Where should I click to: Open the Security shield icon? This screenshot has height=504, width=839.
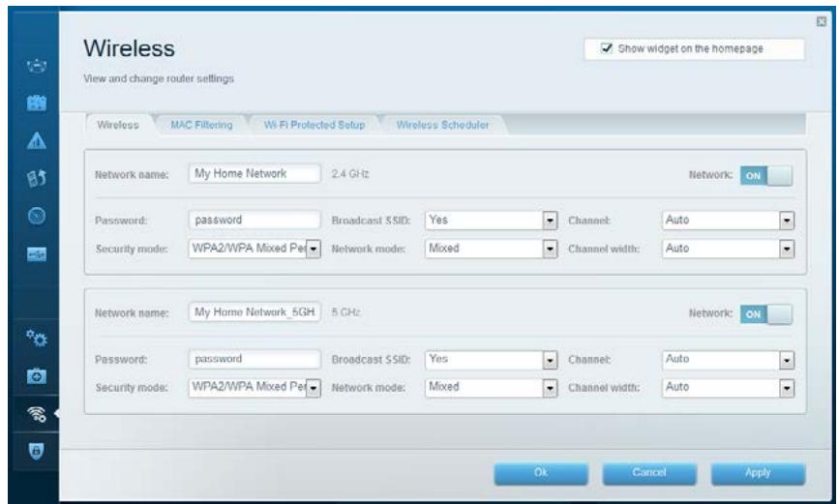pyautogui.click(x=37, y=451)
